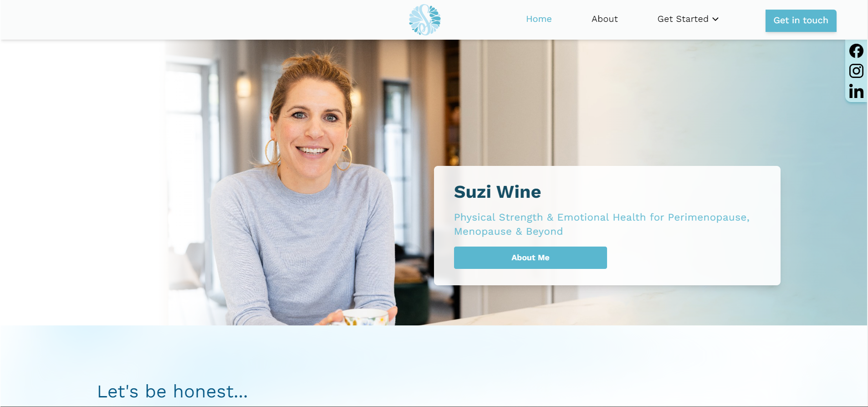The image size is (868, 407).
Task: Go to the Home nav item
Action: tap(539, 19)
